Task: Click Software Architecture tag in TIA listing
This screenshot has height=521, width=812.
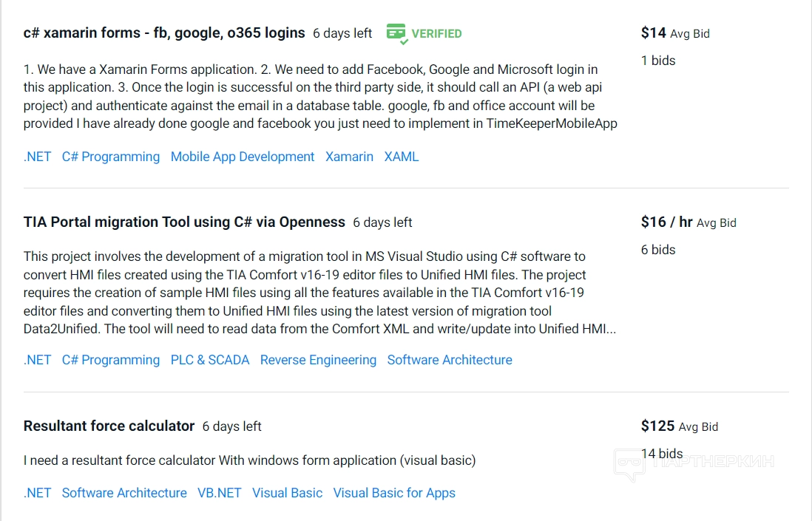Action: point(450,360)
